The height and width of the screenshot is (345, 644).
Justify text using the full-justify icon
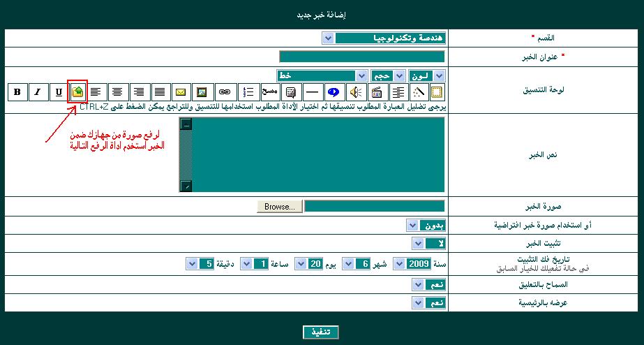point(160,91)
